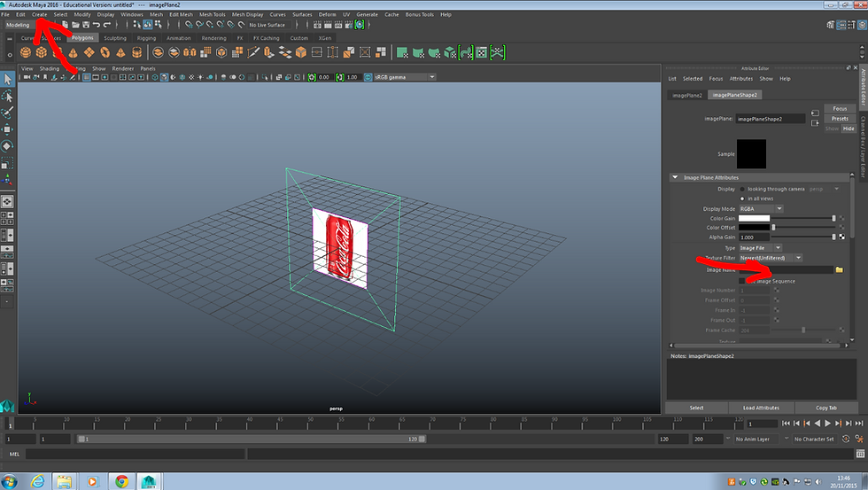Select 'in all views' display option
This screenshot has width=868, height=490.
pos(742,198)
